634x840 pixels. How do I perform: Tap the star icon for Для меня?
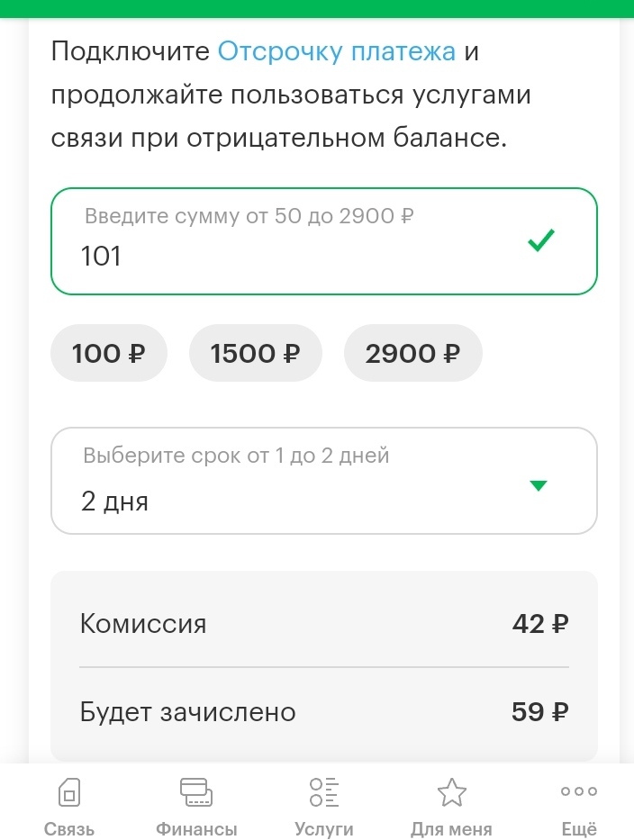click(451, 792)
